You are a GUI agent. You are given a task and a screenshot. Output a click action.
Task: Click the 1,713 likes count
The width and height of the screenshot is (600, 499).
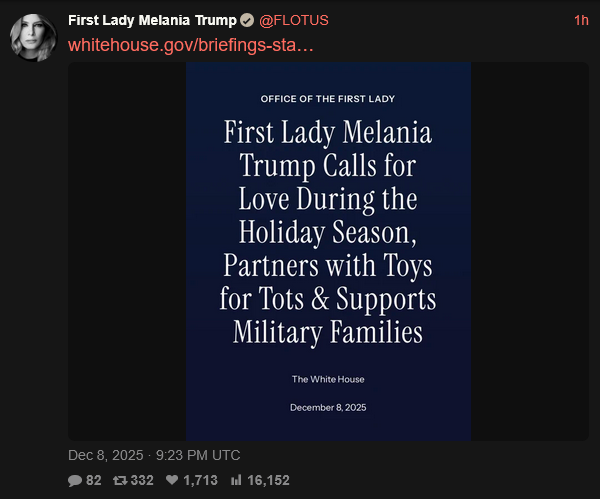pos(200,481)
